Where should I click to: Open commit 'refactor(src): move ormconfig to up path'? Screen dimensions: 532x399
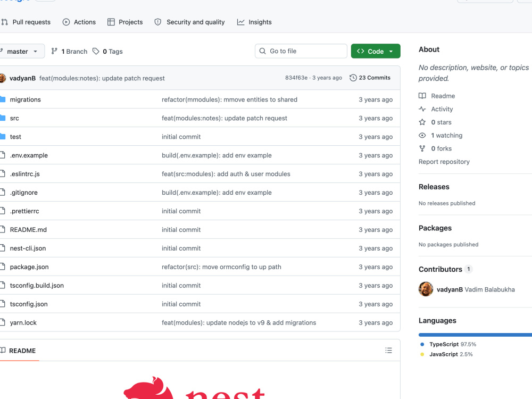pyautogui.click(x=221, y=267)
